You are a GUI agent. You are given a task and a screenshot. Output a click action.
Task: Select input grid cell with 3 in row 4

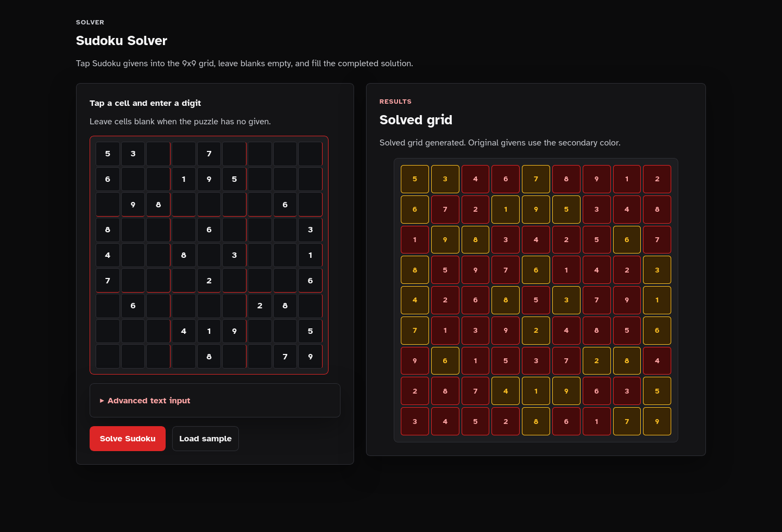[x=311, y=230]
